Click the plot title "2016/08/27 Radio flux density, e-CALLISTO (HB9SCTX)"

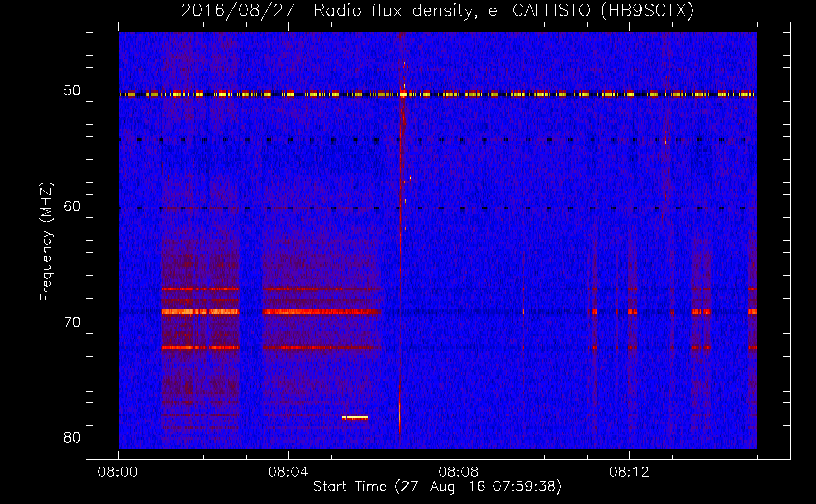point(437,10)
